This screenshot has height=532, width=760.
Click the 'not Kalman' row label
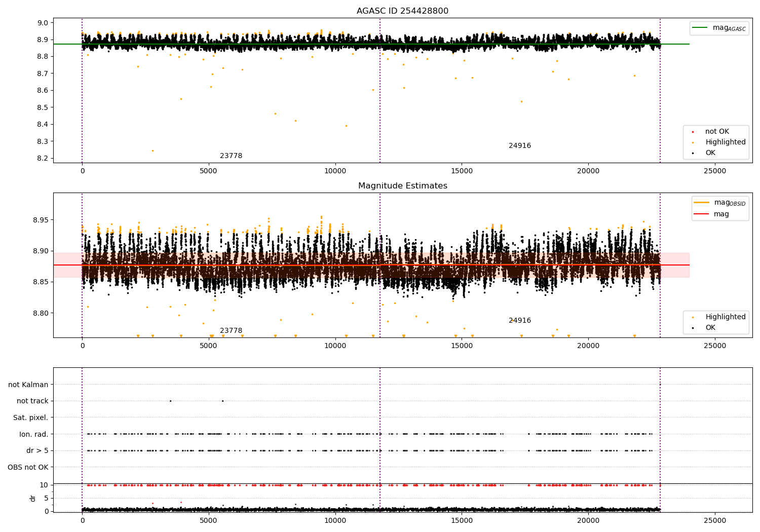(28, 385)
